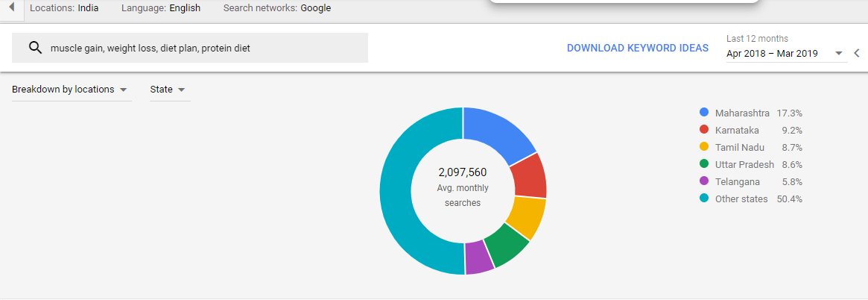Click the purple Telangana donut segment
This screenshot has width=868, height=300.
(478, 259)
